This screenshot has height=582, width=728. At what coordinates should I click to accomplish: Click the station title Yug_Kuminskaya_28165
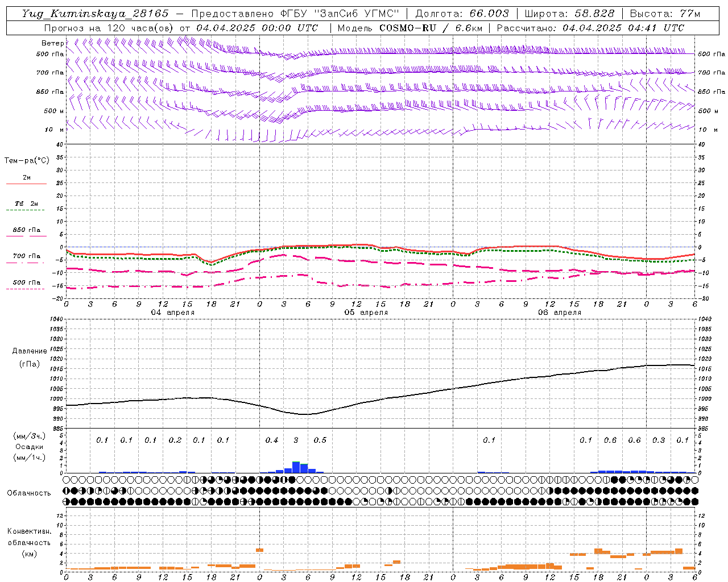95,14
